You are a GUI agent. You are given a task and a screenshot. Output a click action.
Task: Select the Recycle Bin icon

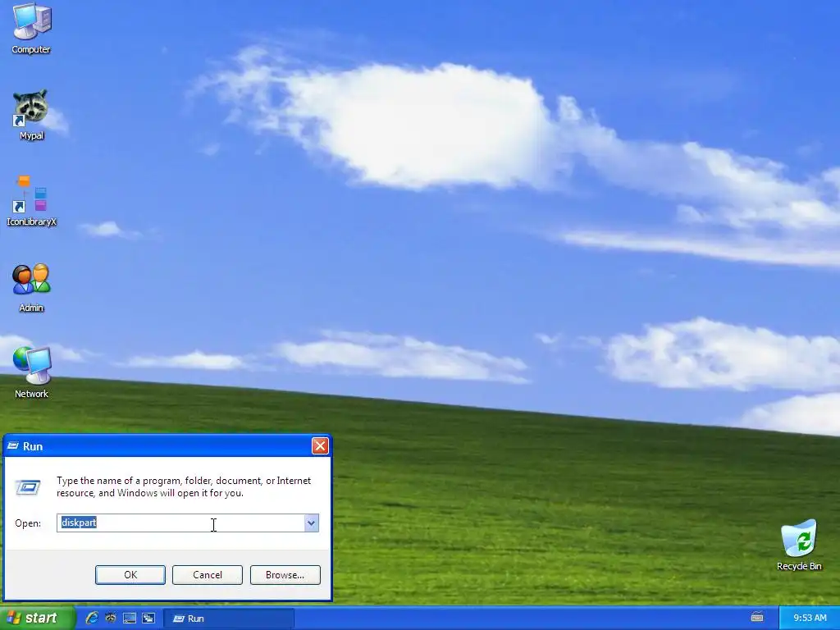click(x=799, y=545)
